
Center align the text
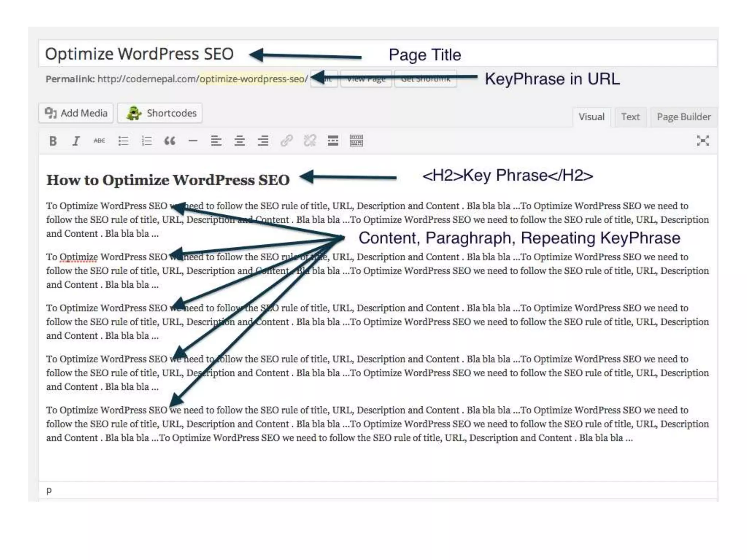coord(239,141)
